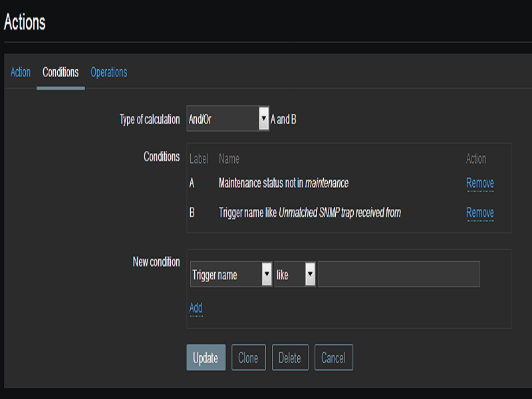
Task: Click the 'A and B' expression text
Action: click(x=283, y=120)
